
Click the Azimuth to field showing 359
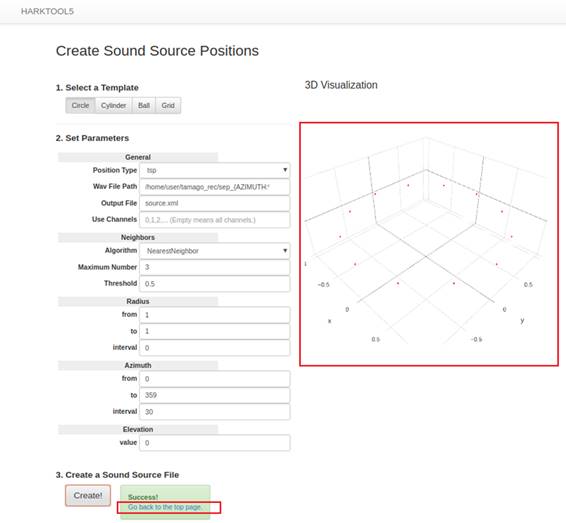point(215,395)
